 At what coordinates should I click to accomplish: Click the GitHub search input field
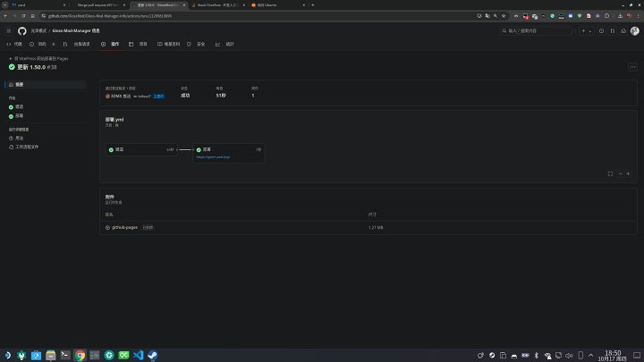point(537,30)
